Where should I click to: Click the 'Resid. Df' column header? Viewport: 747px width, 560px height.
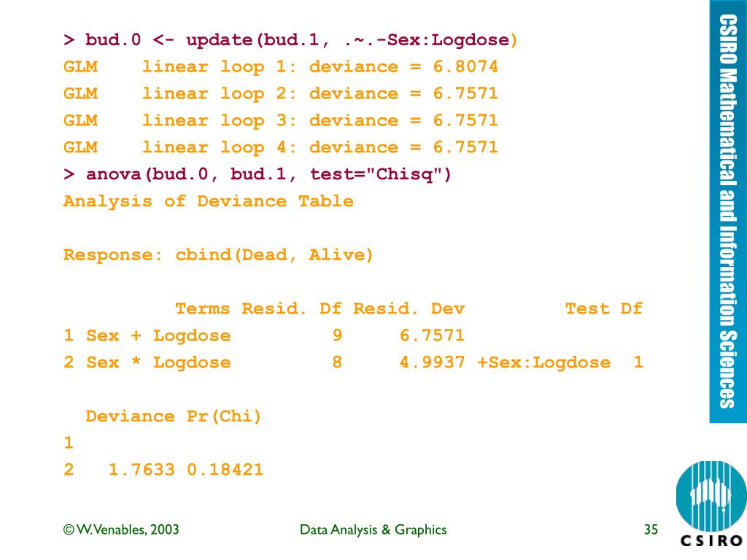[x=292, y=308]
